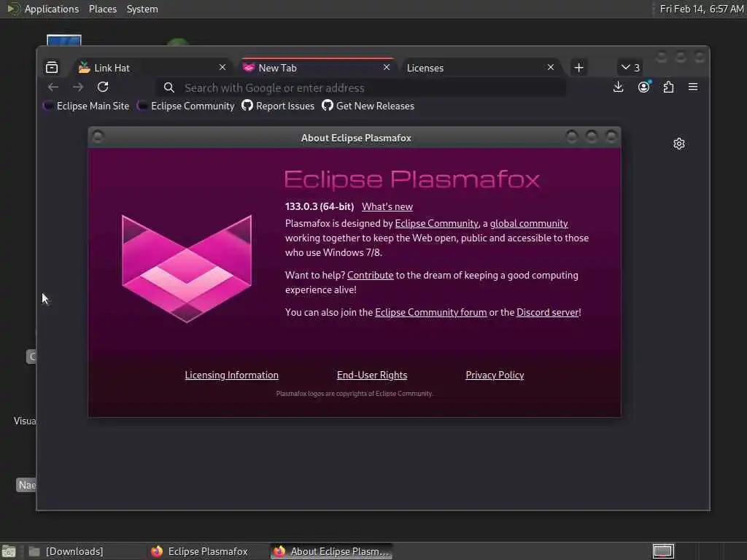Open End-User Rights link
The image size is (747, 560).
(372, 375)
